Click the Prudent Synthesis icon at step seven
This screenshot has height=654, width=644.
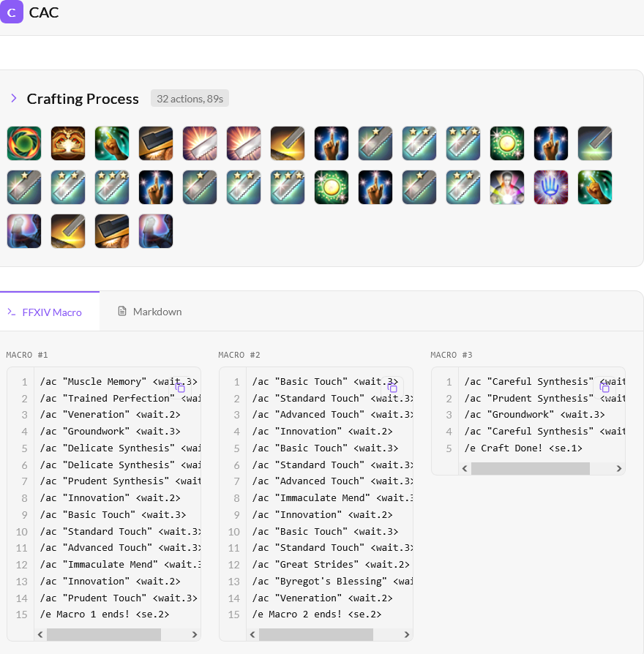point(288,143)
